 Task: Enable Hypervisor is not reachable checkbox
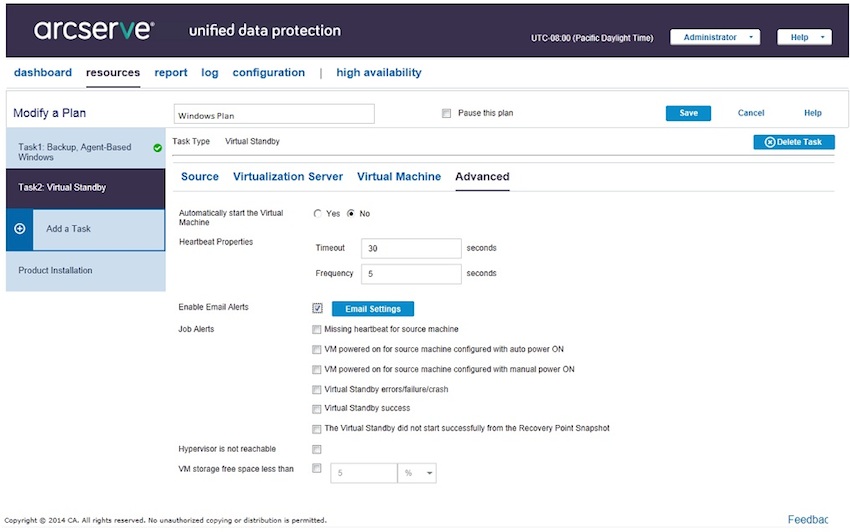(x=317, y=449)
